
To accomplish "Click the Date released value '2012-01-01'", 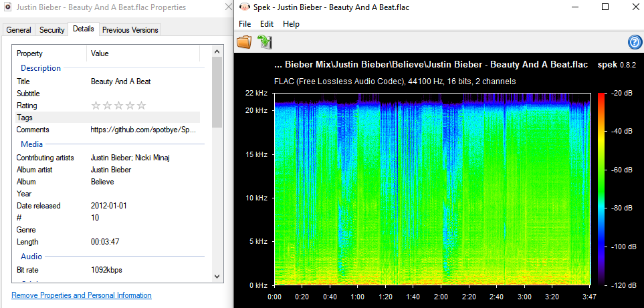I will tap(109, 206).
